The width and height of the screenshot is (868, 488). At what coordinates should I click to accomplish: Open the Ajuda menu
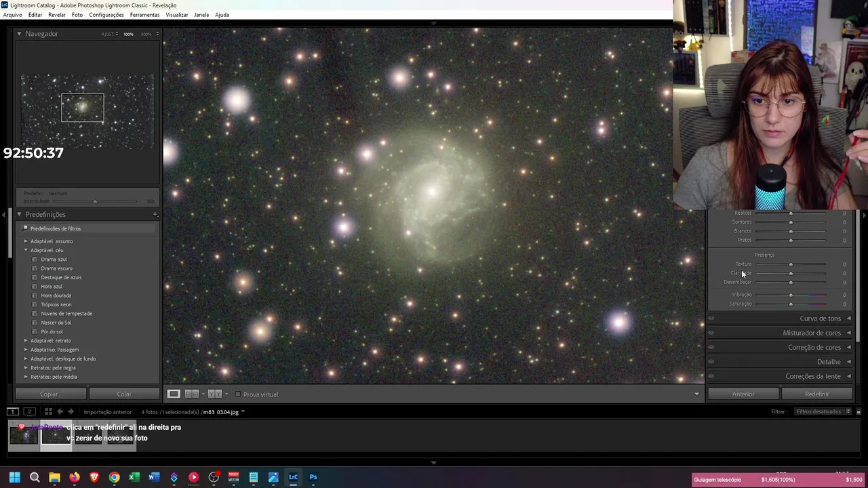point(222,15)
